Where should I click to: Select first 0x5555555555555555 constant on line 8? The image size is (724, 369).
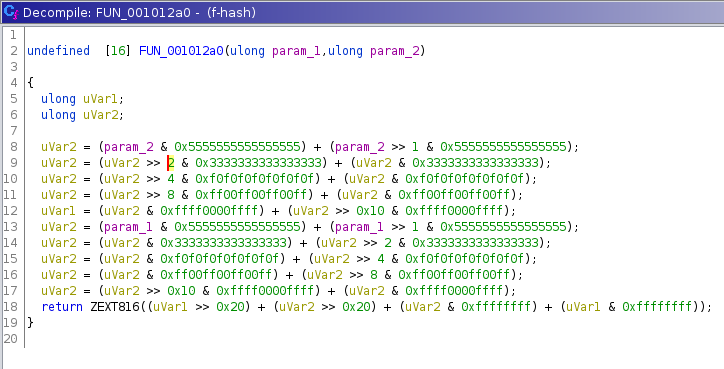237,147
